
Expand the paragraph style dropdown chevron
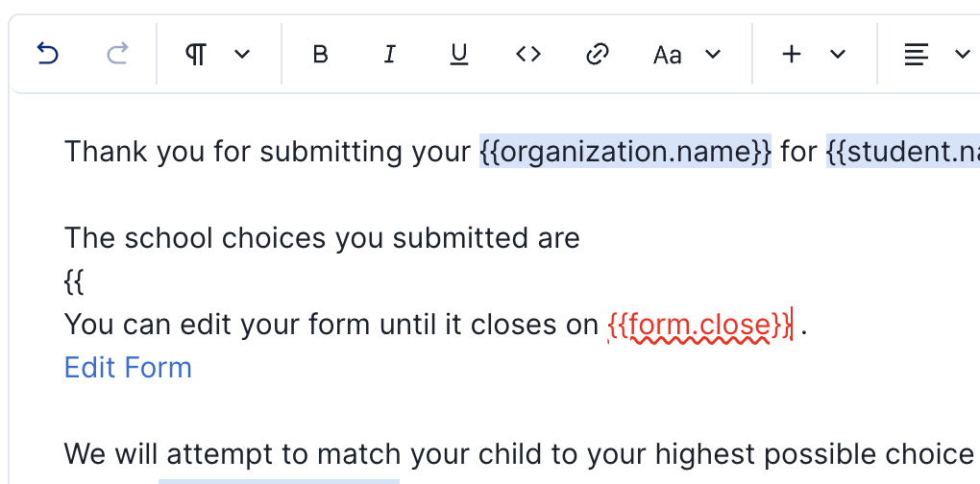242,55
